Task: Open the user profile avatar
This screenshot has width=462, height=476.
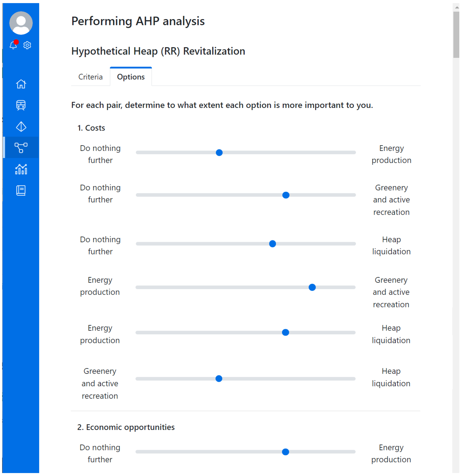Action: 21,23
